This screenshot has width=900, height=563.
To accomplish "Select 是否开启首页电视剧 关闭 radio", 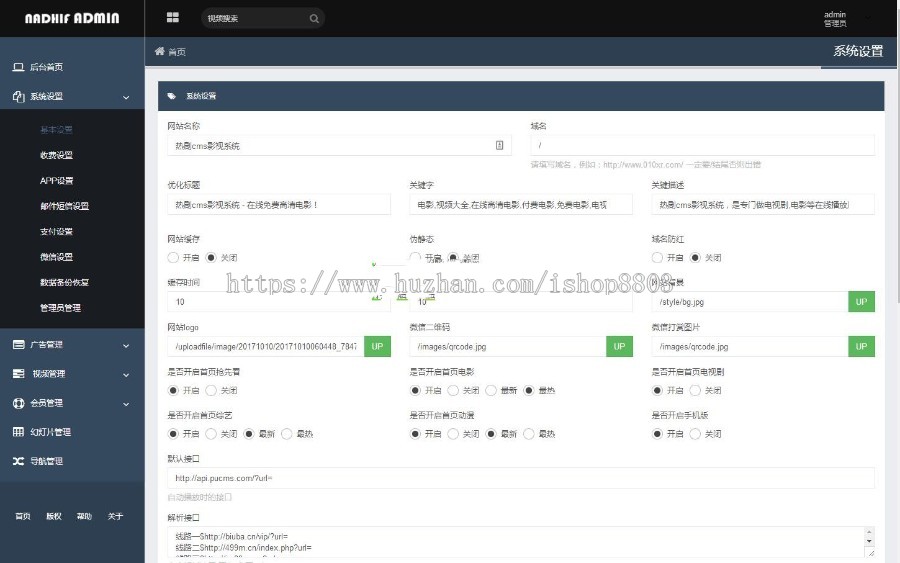I will [695, 390].
